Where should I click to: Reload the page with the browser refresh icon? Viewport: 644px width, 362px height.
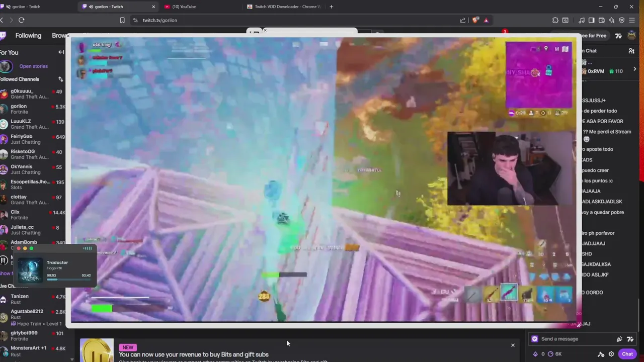click(21, 20)
